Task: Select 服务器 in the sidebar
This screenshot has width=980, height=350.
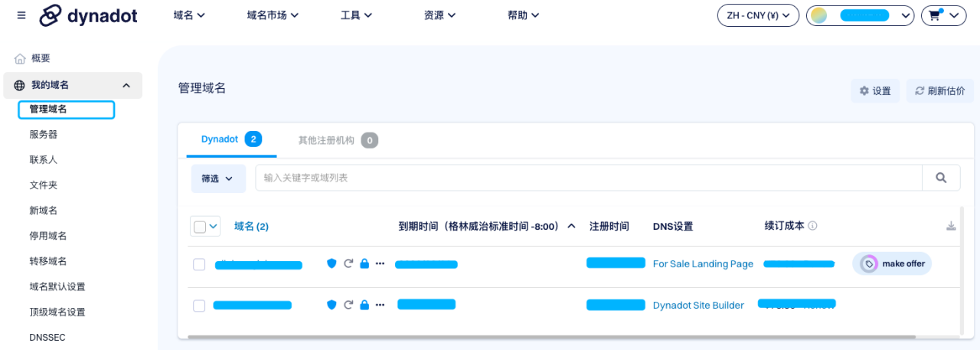Action: (x=44, y=134)
